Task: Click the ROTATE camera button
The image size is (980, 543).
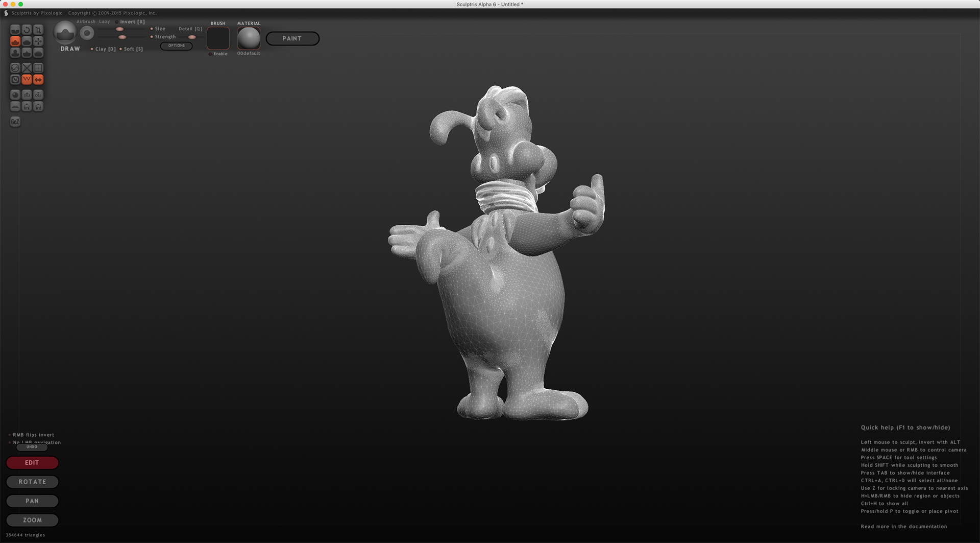Action: coord(32,482)
